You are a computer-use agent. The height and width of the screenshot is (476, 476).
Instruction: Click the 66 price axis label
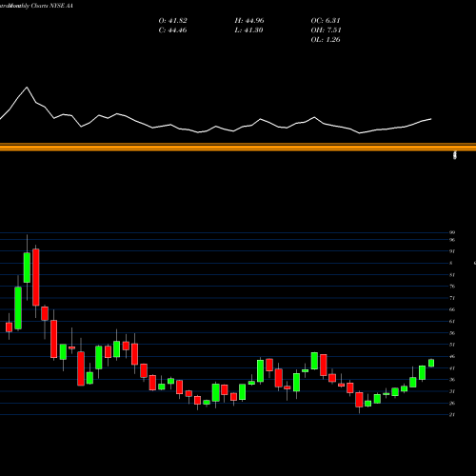452,309
